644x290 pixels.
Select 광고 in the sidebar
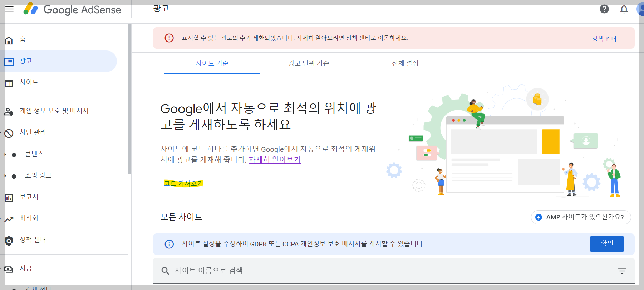tap(26, 61)
